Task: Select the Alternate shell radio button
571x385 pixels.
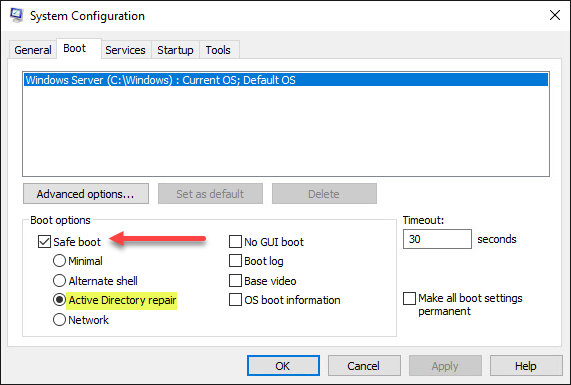Action: (x=59, y=281)
